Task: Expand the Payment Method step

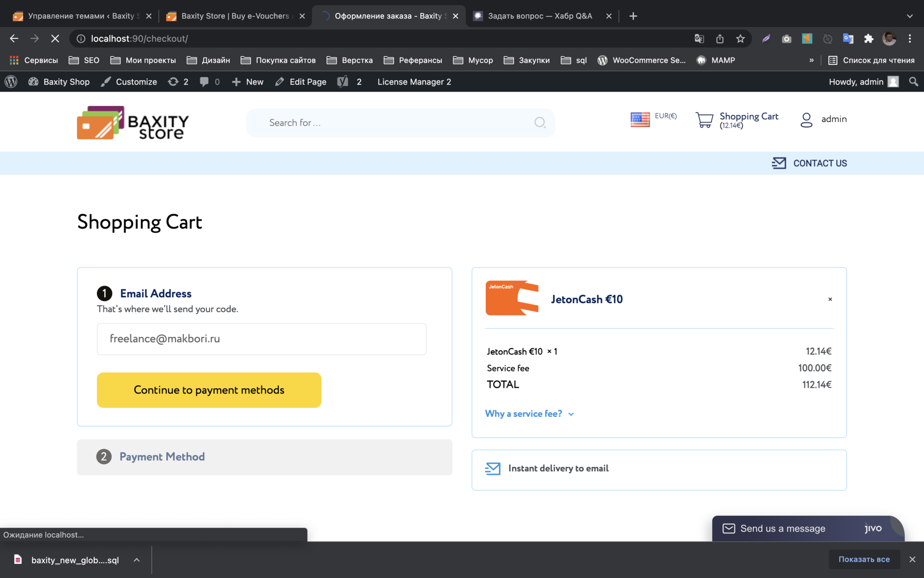Action: pyautogui.click(x=265, y=457)
